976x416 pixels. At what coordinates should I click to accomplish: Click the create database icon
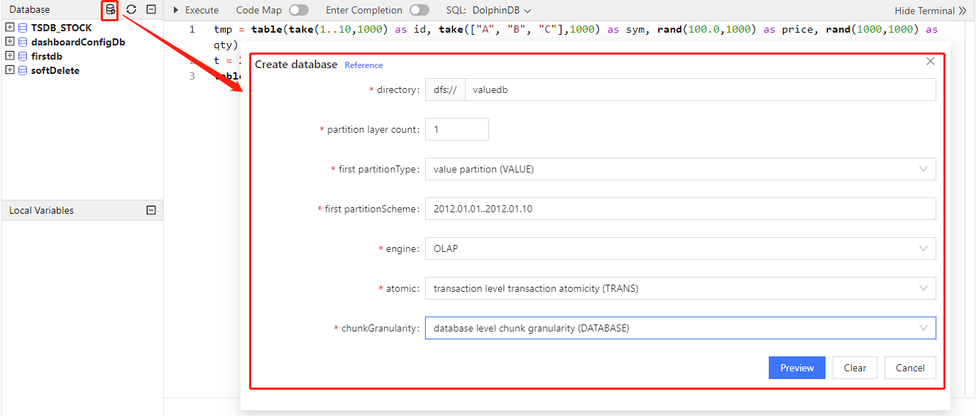110,9
